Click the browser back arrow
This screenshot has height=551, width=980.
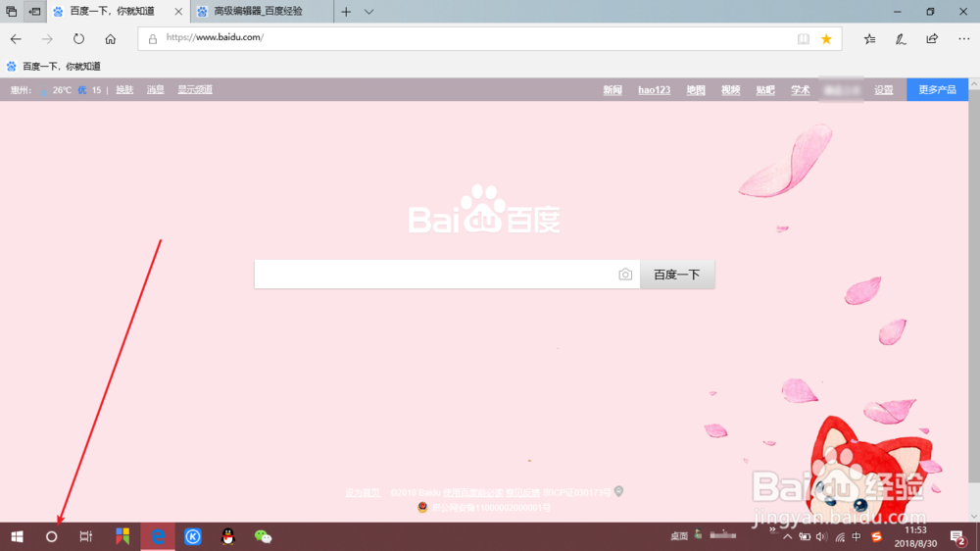coord(16,39)
